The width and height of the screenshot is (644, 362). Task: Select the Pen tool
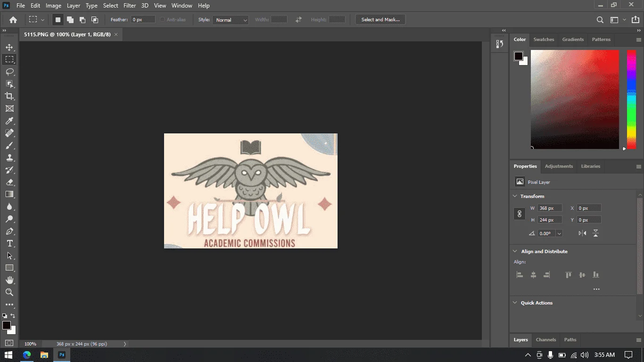click(x=9, y=231)
